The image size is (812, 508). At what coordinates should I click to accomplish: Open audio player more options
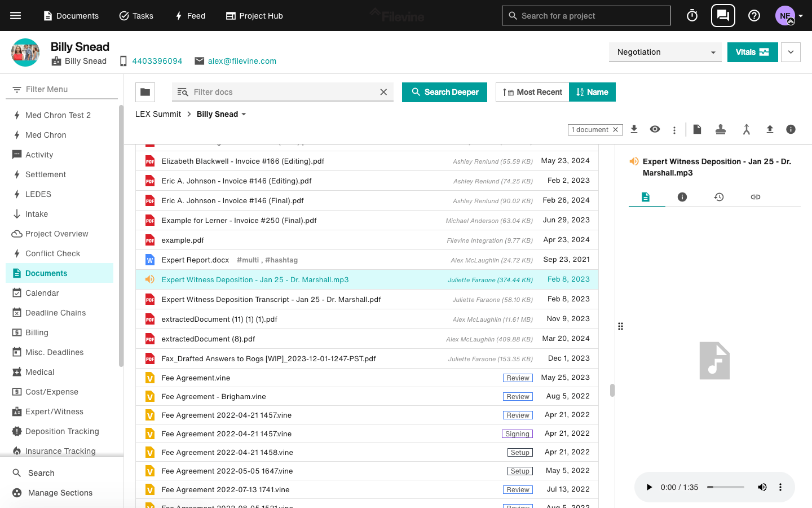pos(780,487)
